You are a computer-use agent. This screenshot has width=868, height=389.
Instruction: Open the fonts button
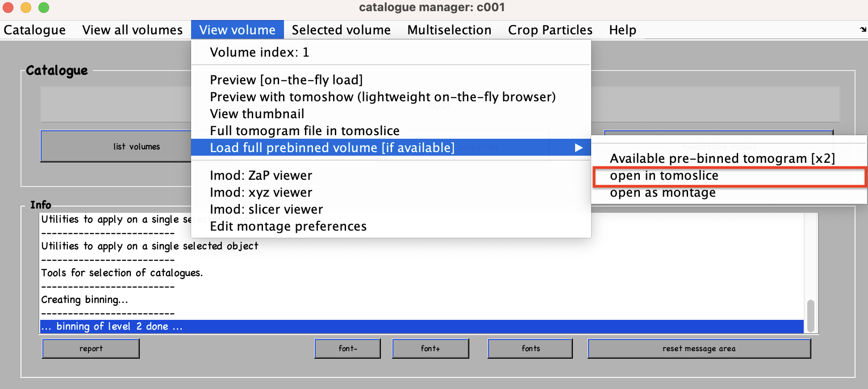[x=530, y=348]
